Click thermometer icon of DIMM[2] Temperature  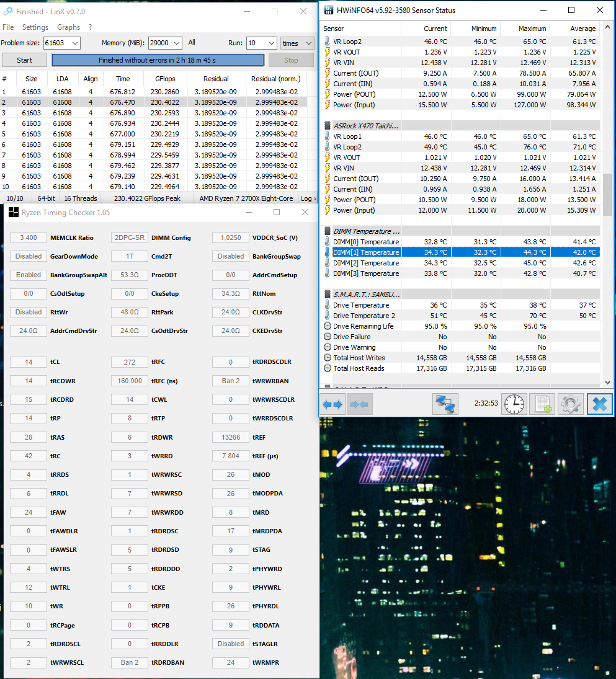pos(328,263)
